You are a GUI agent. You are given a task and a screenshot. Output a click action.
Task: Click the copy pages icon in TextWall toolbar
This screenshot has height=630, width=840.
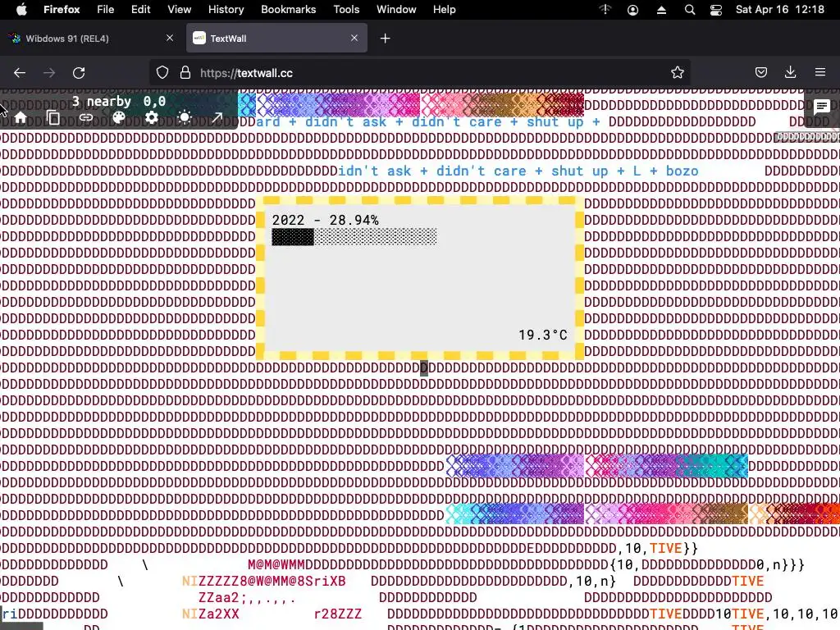53,117
